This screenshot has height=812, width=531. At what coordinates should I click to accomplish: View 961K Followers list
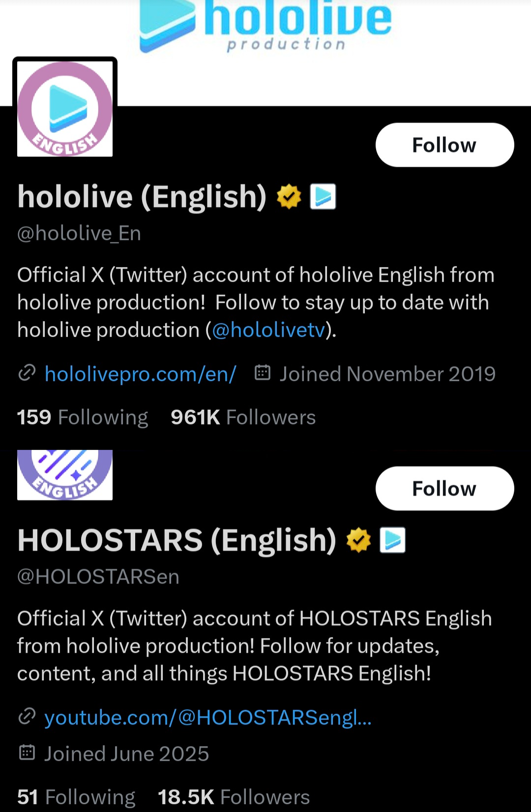pyautogui.click(x=243, y=417)
